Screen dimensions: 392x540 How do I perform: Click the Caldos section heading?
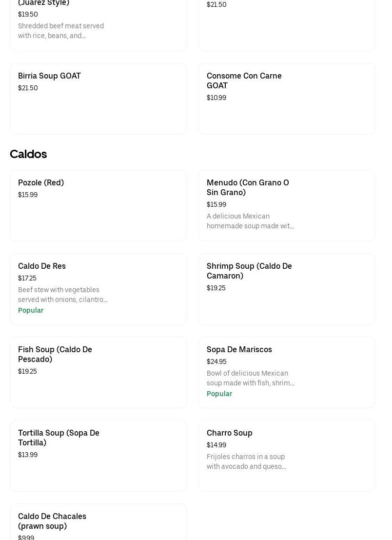pos(28,154)
